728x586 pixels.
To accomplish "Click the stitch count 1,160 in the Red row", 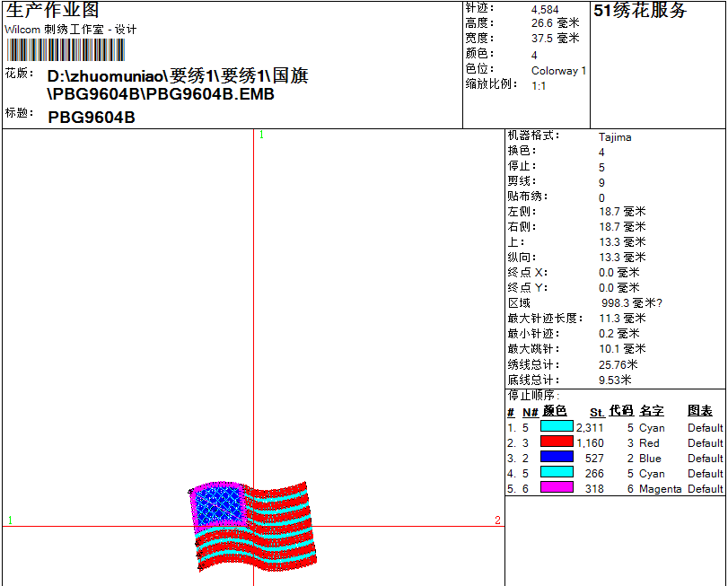I will click(x=590, y=443).
